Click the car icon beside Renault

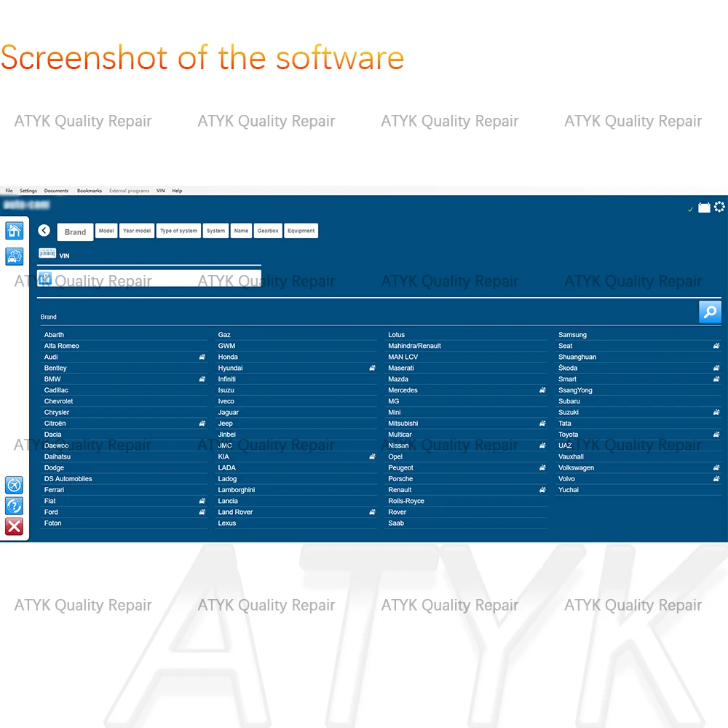[x=542, y=490]
